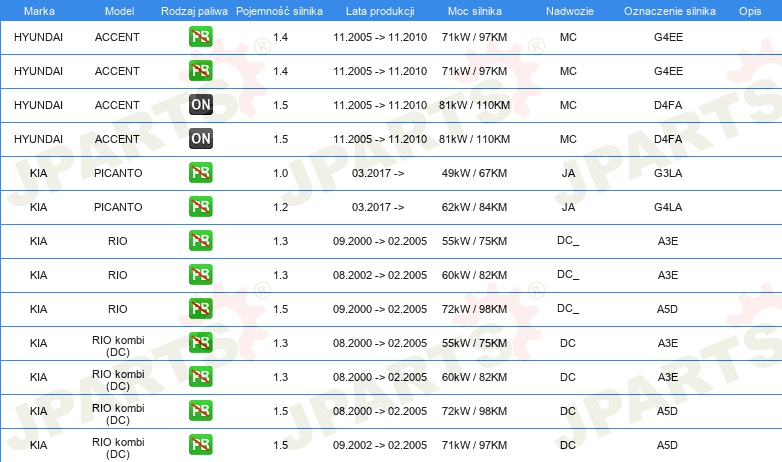Click 1.5 capacity in the RIO kombi 71kW row
This screenshot has width=782, height=462.
click(x=280, y=445)
